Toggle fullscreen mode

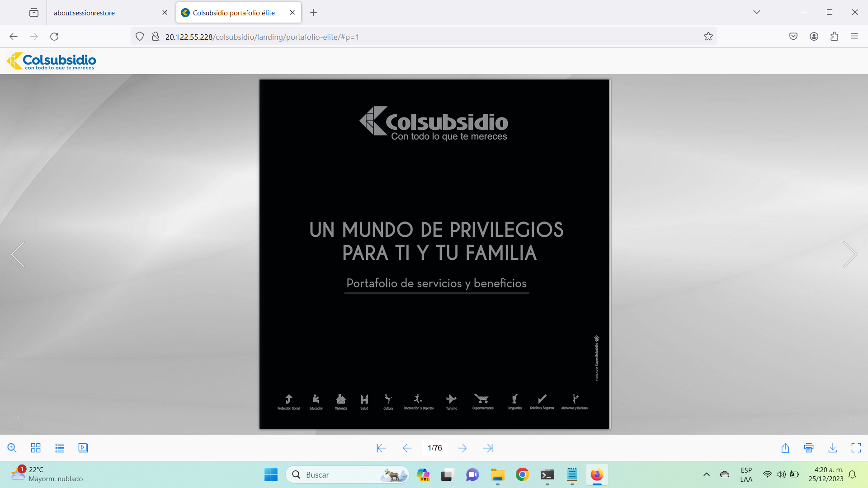click(x=856, y=448)
